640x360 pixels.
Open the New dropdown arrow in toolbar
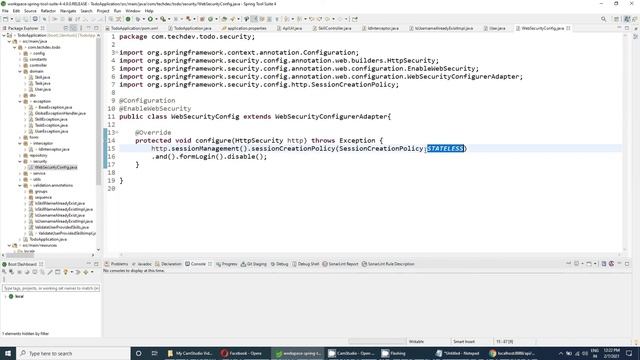coord(11,19)
